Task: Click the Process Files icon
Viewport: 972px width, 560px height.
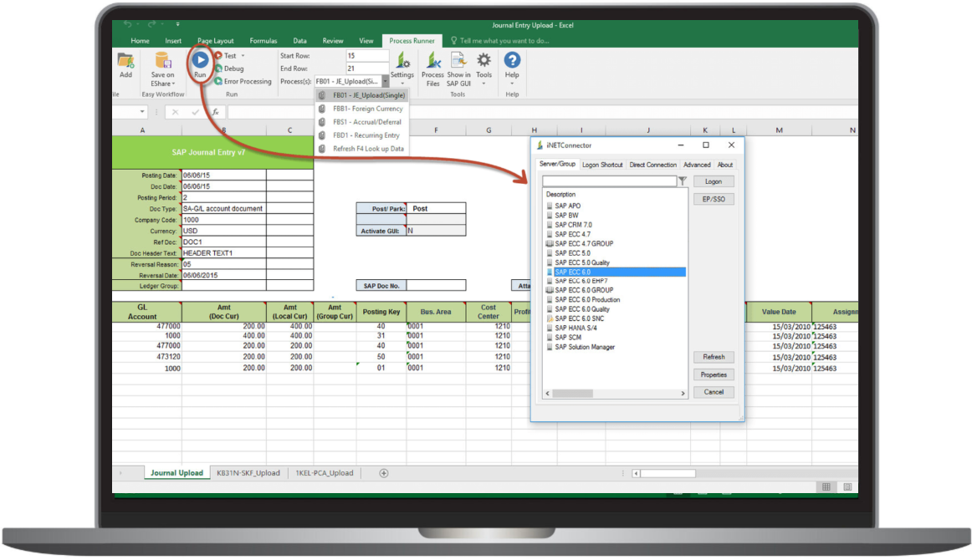Action: pos(432,60)
